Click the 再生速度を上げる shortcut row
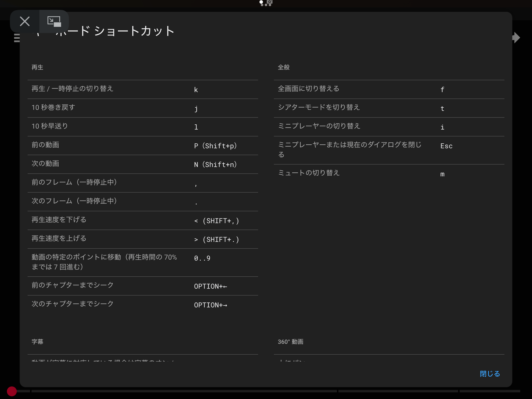532x399 pixels. pyautogui.click(x=143, y=239)
